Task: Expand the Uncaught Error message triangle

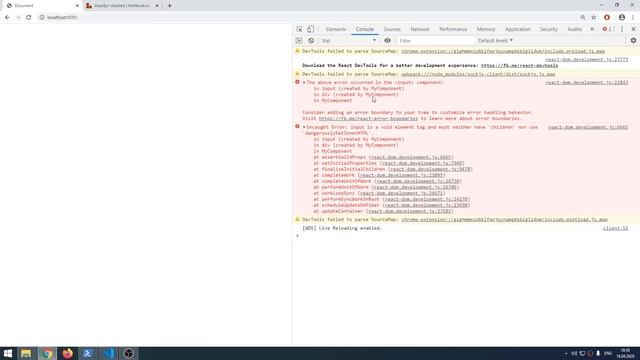Action: [x=304, y=127]
